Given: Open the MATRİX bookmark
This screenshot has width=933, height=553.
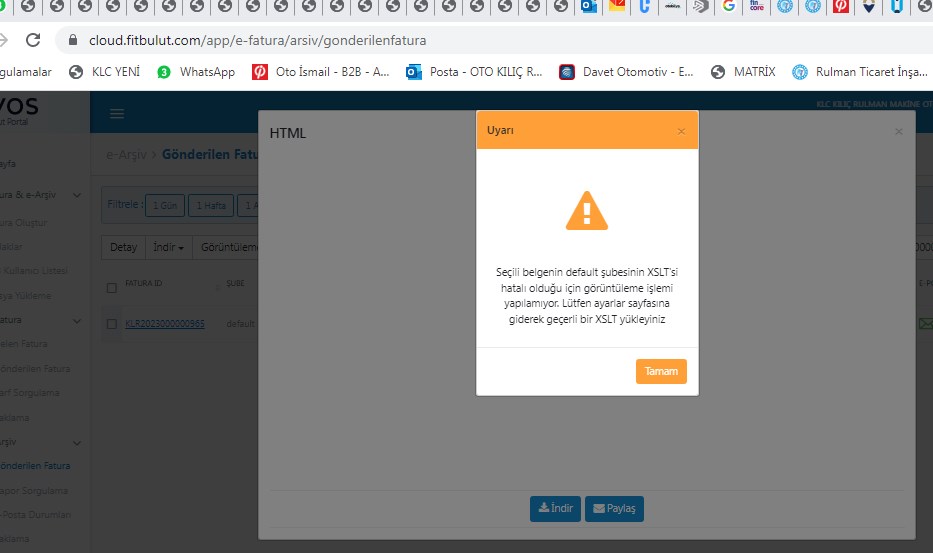Looking at the screenshot, I should [x=743, y=72].
